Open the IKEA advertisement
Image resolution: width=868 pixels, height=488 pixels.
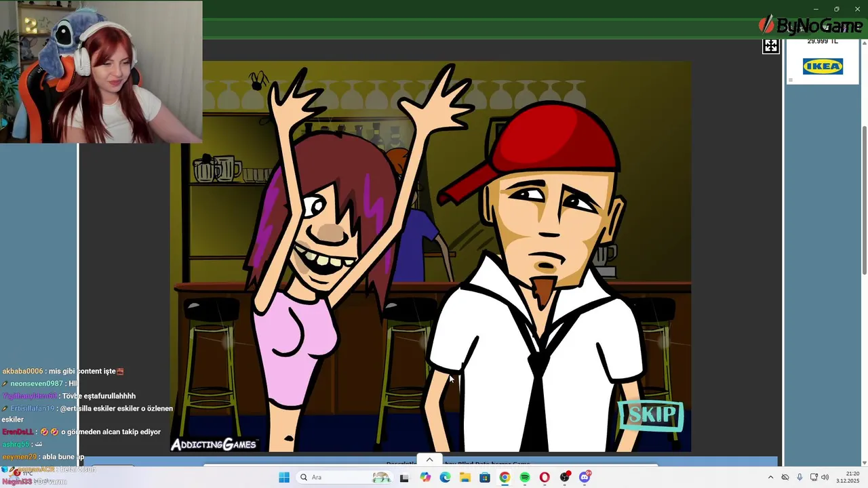pos(823,66)
